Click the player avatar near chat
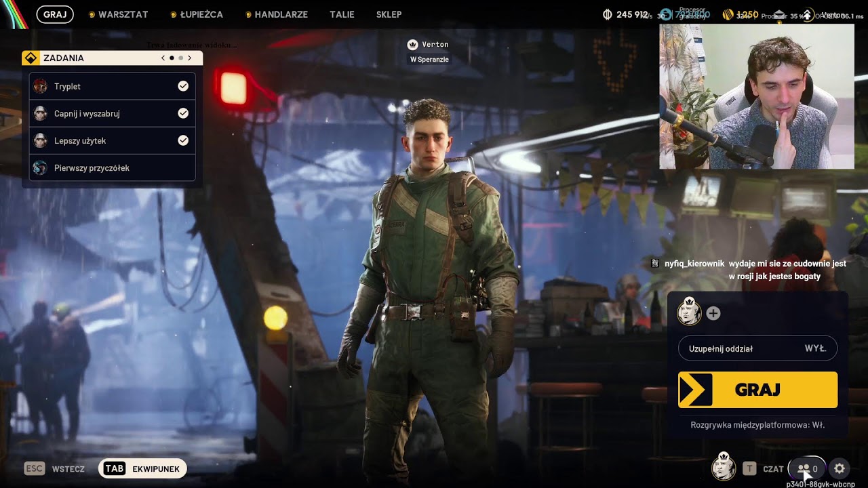The image size is (868, 488). 724,466
